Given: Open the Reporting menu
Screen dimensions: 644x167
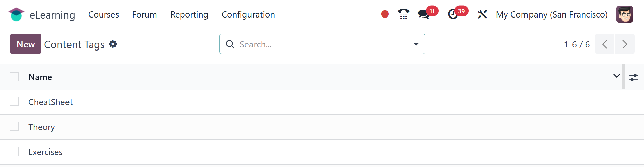Looking at the screenshot, I should (x=189, y=14).
